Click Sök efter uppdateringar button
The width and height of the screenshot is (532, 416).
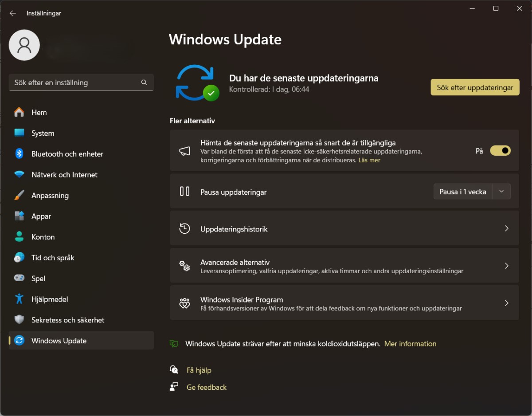475,87
